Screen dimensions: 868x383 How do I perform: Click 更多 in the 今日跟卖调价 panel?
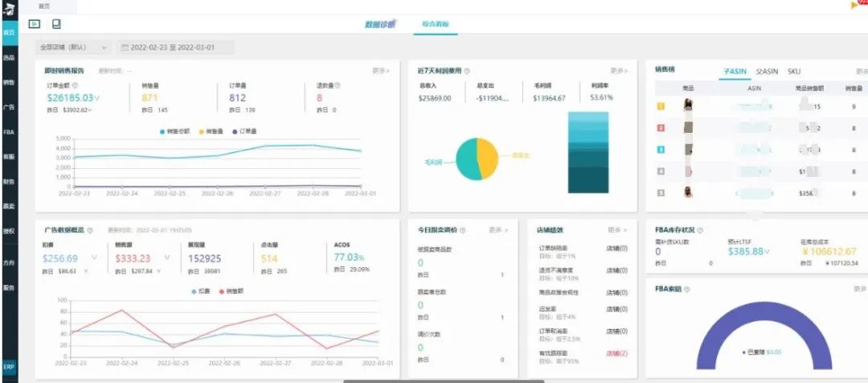click(x=499, y=230)
